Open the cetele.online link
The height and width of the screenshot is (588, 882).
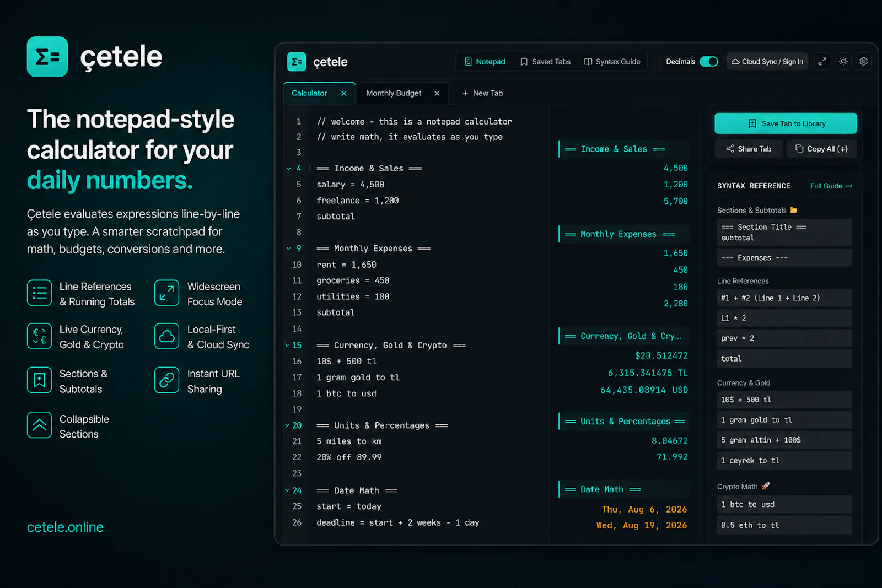(65, 527)
